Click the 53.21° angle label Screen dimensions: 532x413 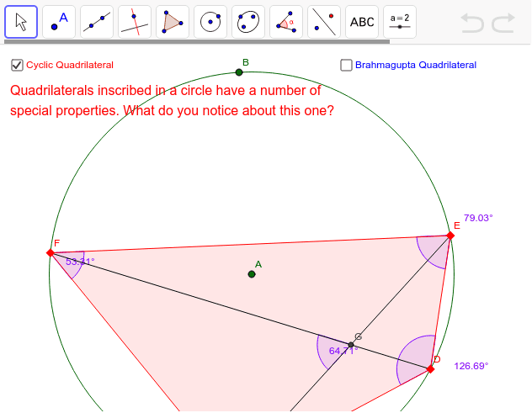click(80, 262)
